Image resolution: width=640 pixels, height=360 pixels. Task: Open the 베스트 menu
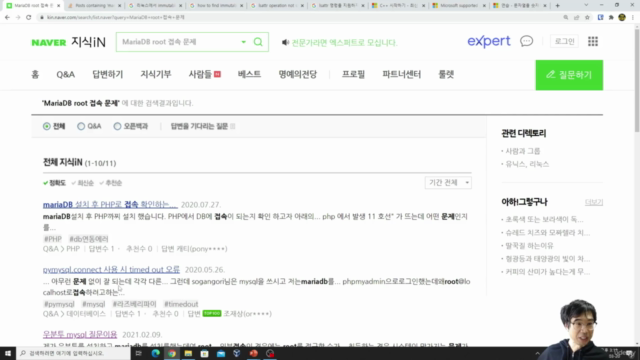pyautogui.click(x=249, y=74)
